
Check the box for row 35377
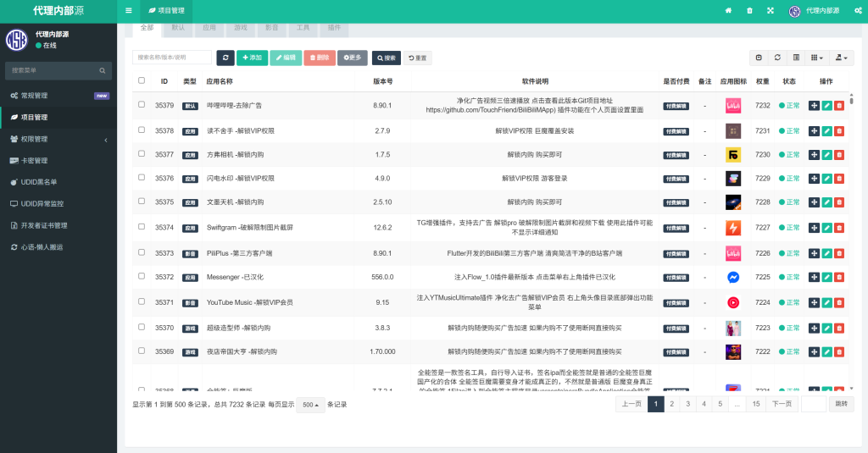pos(142,154)
